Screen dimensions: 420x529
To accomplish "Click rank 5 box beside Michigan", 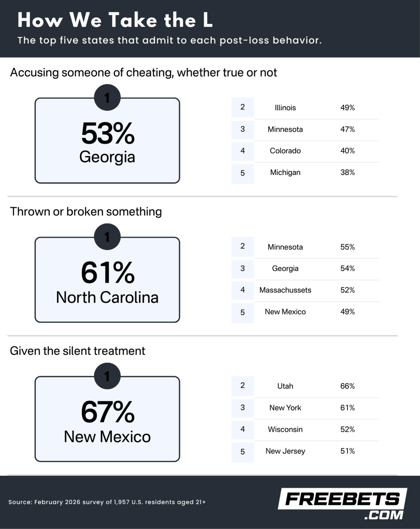I will point(243,173).
